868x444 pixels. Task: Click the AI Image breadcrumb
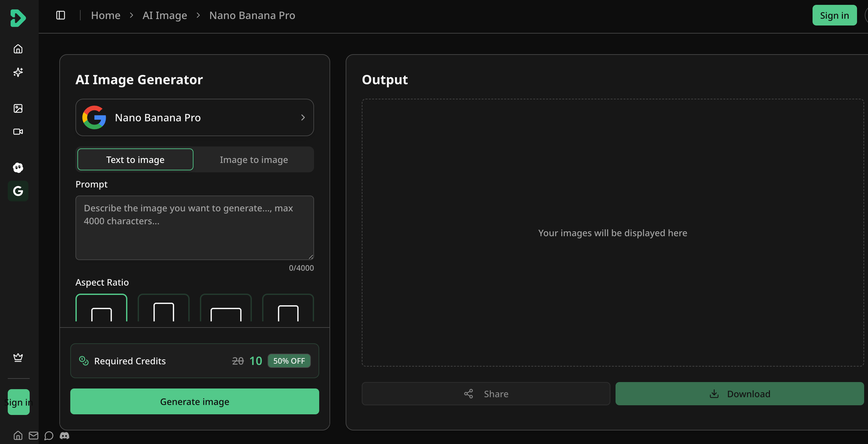pos(164,15)
